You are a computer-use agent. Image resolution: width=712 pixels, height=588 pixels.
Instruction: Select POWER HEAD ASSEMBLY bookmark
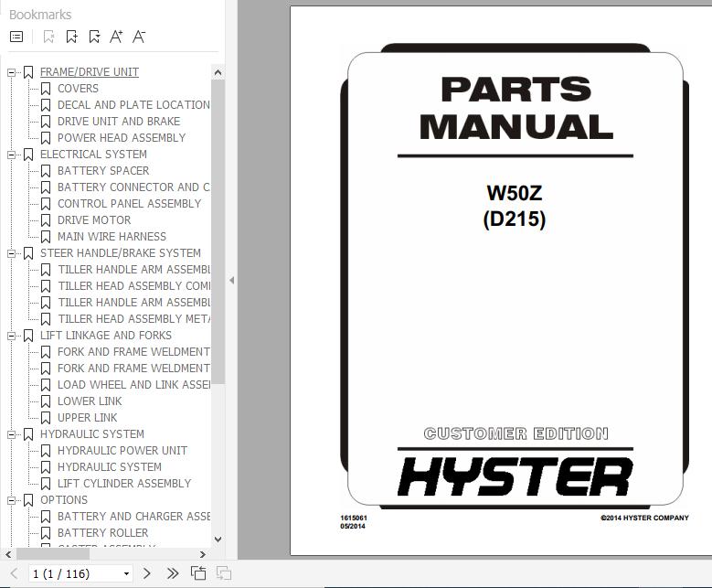(122, 138)
